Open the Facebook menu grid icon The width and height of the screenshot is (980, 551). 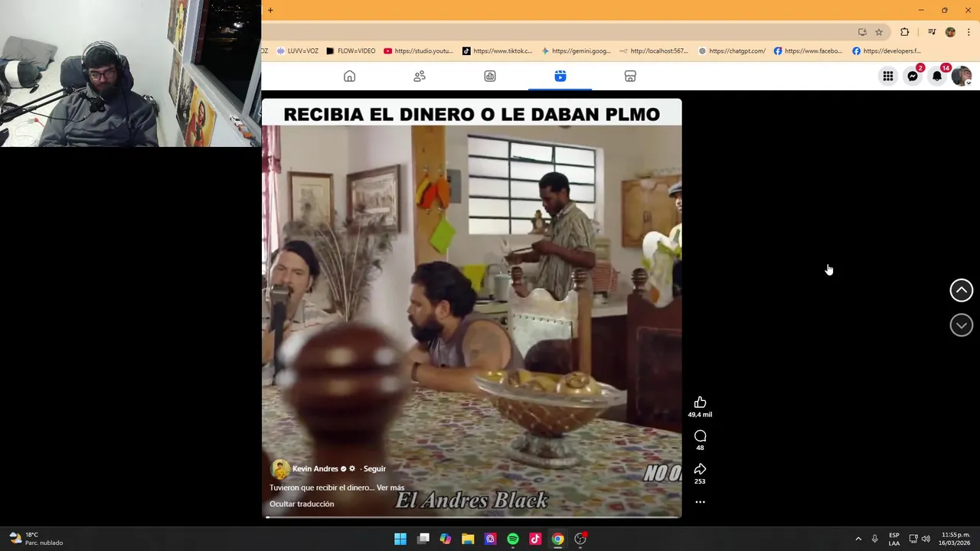pyautogui.click(x=888, y=76)
